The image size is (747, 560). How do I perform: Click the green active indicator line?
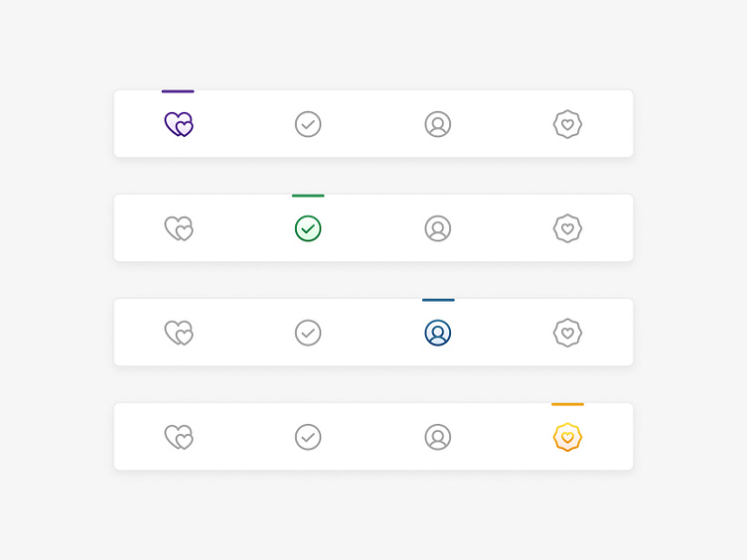(308, 196)
